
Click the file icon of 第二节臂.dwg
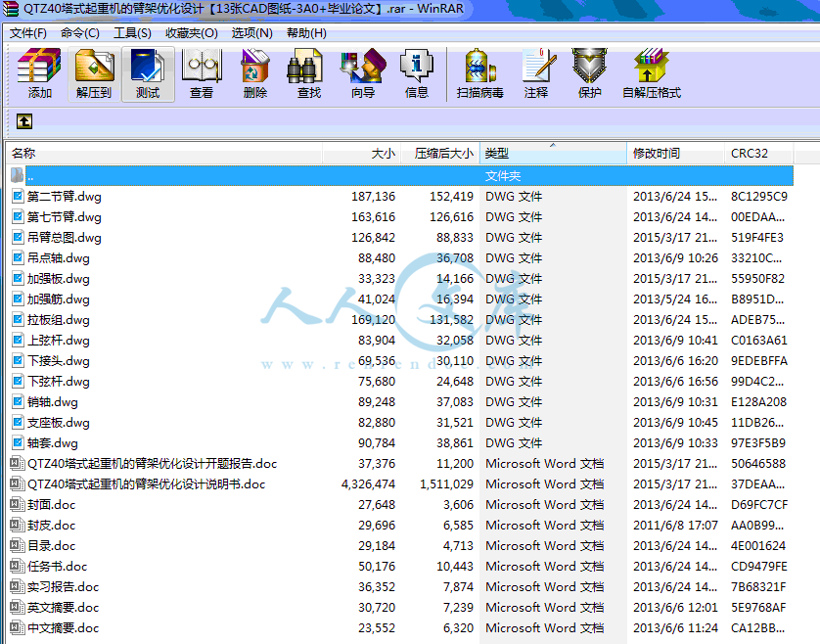click(18, 196)
